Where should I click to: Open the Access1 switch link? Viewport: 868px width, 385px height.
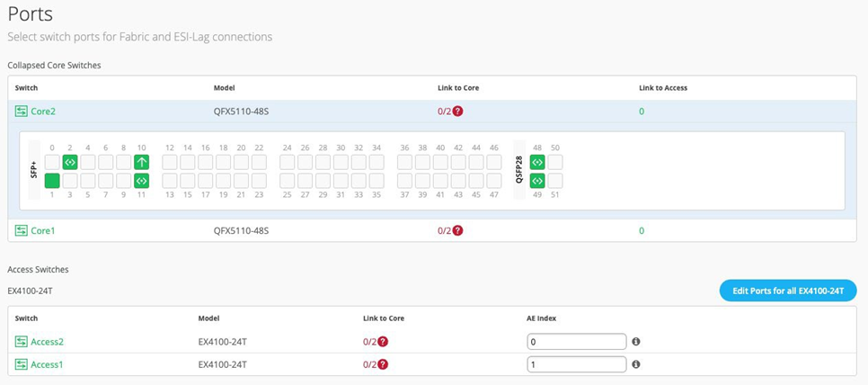tap(47, 364)
